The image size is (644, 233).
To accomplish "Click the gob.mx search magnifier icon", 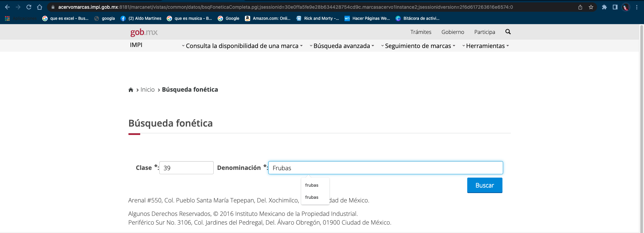I will tap(508, 32).
